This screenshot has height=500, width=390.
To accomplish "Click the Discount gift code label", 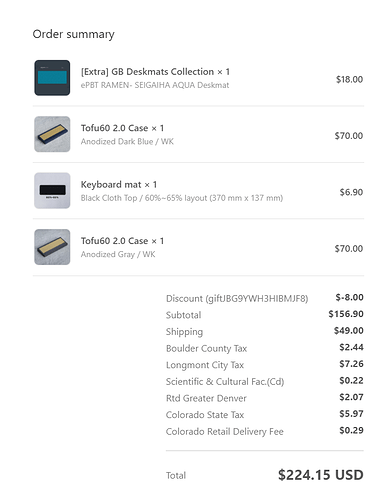I will [x=237, y=298].
